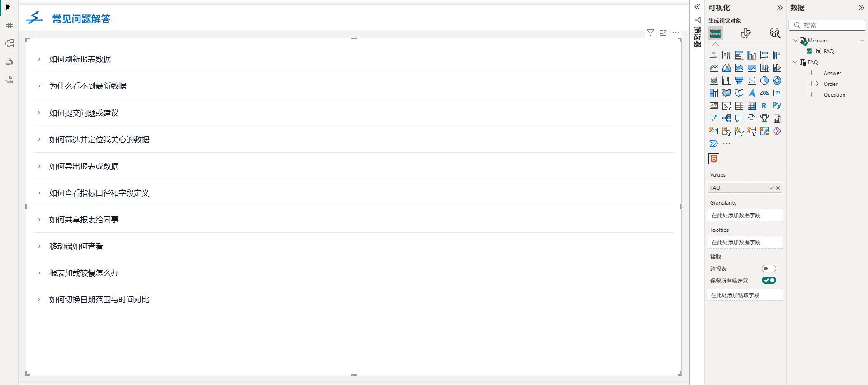Expand the 如何刷新报表数据 question
The width and height of the screenshot is (868, 385).
click(39, 59)
